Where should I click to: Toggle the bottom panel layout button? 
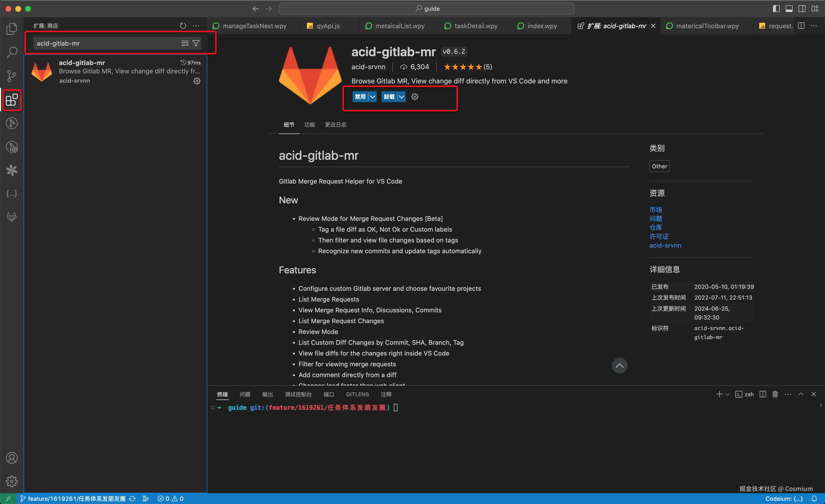(x=789, y=9)
